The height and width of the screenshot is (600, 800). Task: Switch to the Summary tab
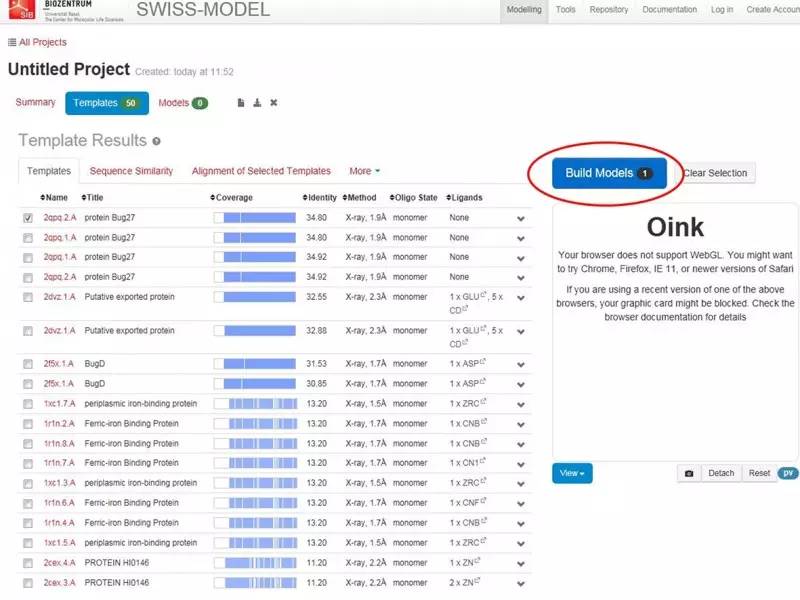click(x=35, y=102)
